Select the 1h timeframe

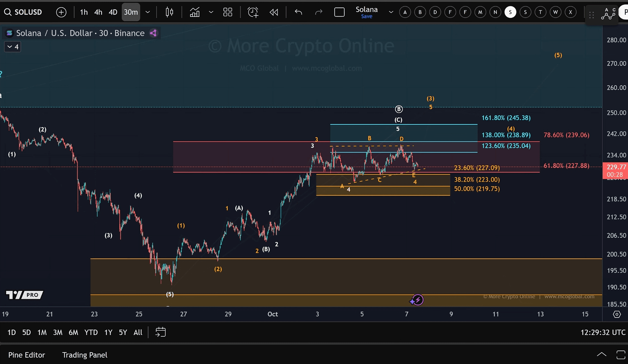point(84,12)
